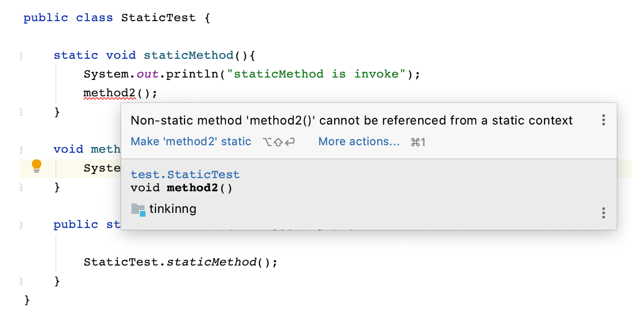Click the italic staticMethod() call in main
This screenshot has height=313, width=644.
[211, 262]
